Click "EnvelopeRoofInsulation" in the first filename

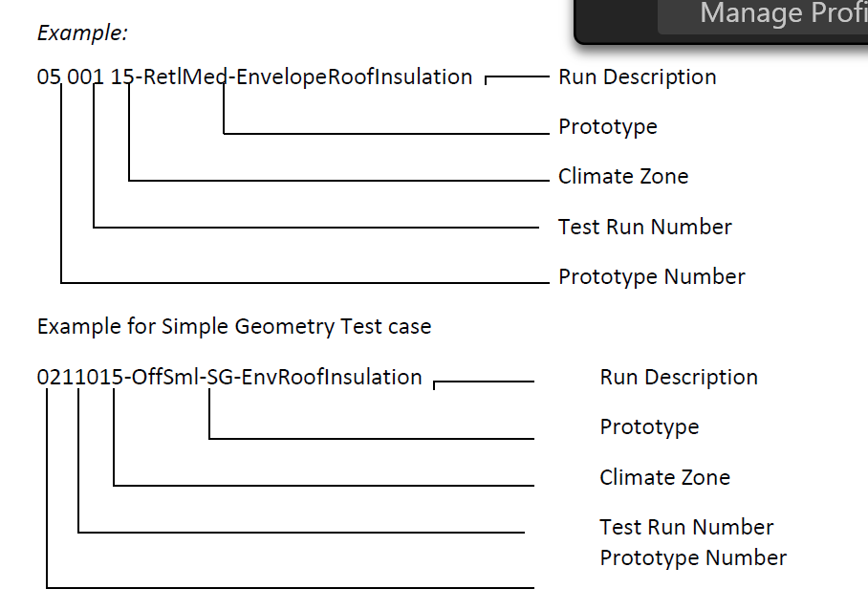(x=355, y=76)
